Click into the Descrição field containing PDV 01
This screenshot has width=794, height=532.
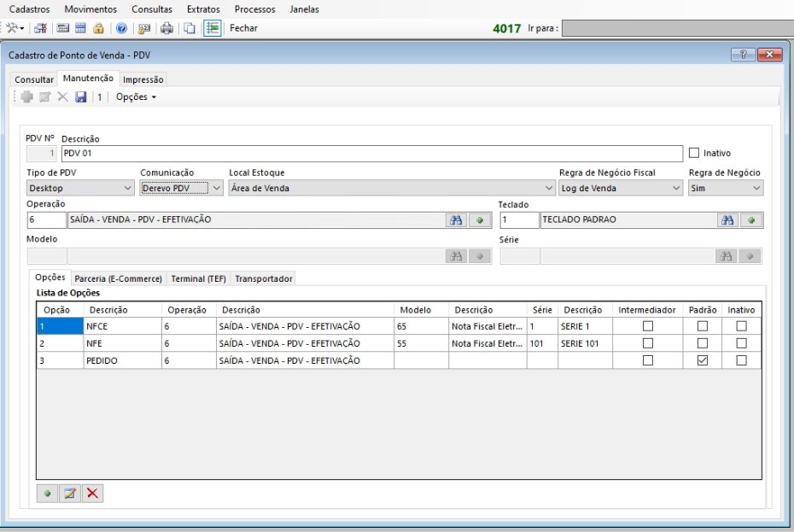371,154
